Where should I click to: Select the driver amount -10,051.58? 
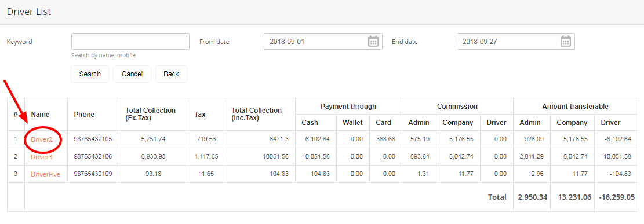616,157
